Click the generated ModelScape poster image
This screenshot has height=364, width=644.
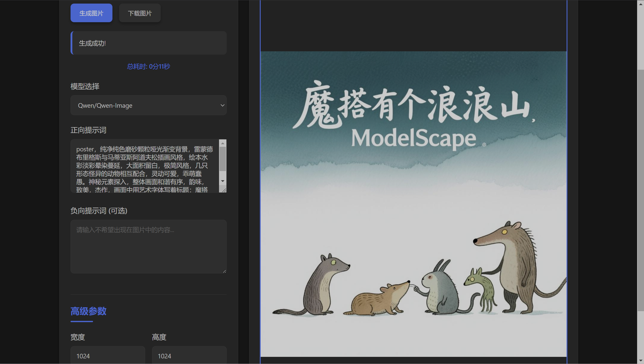click(x=413, y=204)
